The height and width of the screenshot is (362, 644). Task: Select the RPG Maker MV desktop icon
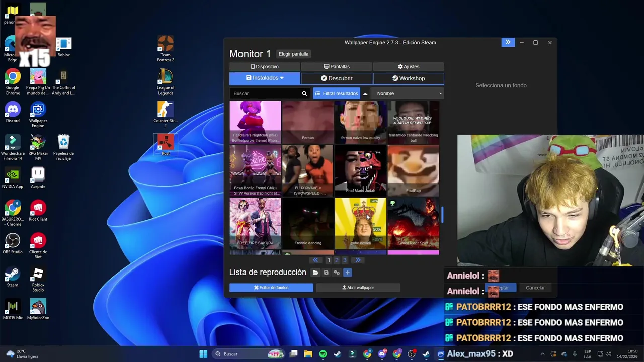[x=38, y=147]
